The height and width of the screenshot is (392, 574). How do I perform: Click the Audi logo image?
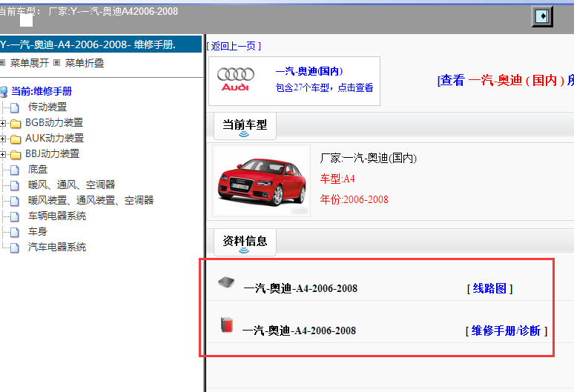235,80
